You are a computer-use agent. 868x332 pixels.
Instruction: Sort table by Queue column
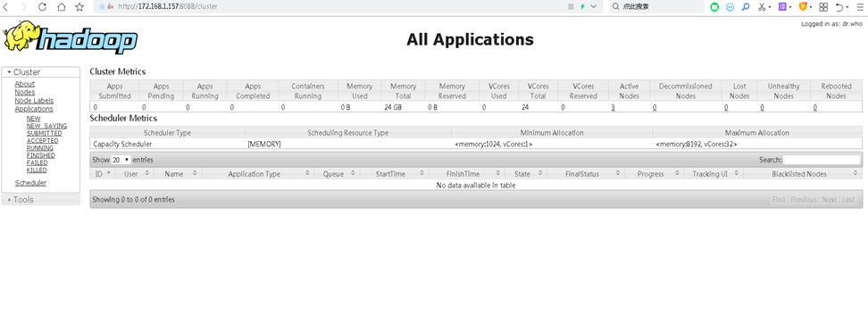pos(338,174)
